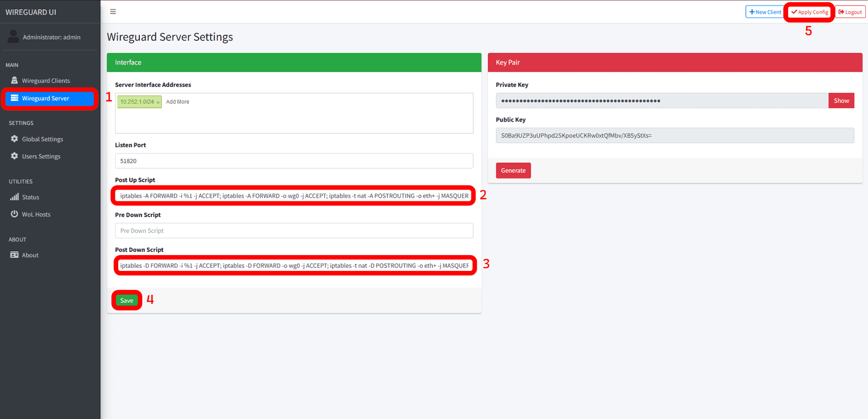The width and height of the screenshot is (868, 419).
Task: Click the Logout button
Action: pos(850,12)
